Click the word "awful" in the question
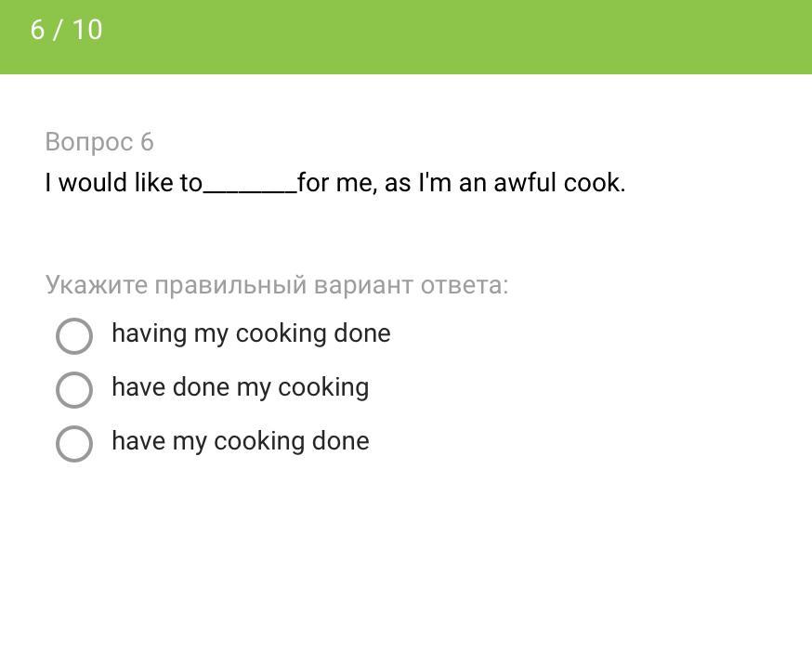 pos(525,183)
